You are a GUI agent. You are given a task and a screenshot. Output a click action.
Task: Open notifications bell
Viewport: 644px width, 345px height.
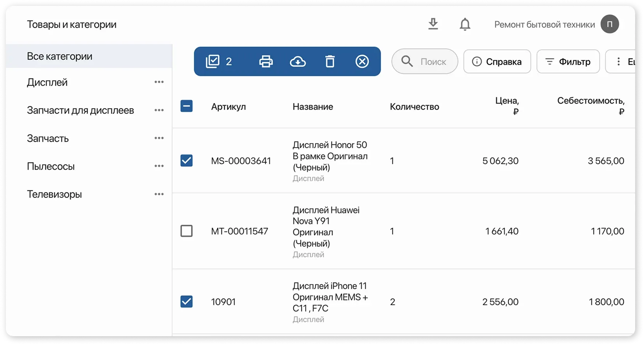[x=465, y=24]
